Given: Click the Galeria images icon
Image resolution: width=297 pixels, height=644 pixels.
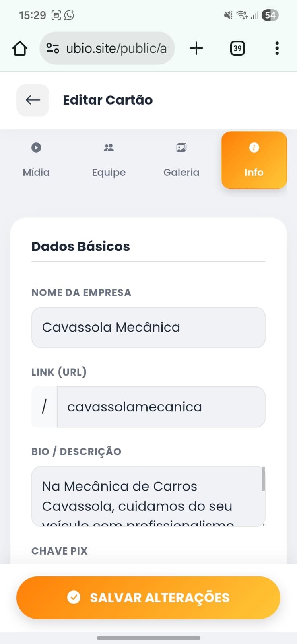Looking at the screenshot, I should coord(181,148).
